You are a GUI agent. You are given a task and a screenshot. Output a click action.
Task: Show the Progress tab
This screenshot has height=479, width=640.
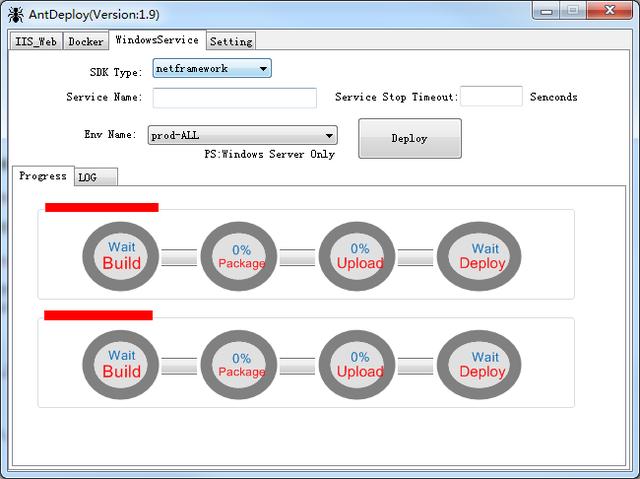(43, 176)
